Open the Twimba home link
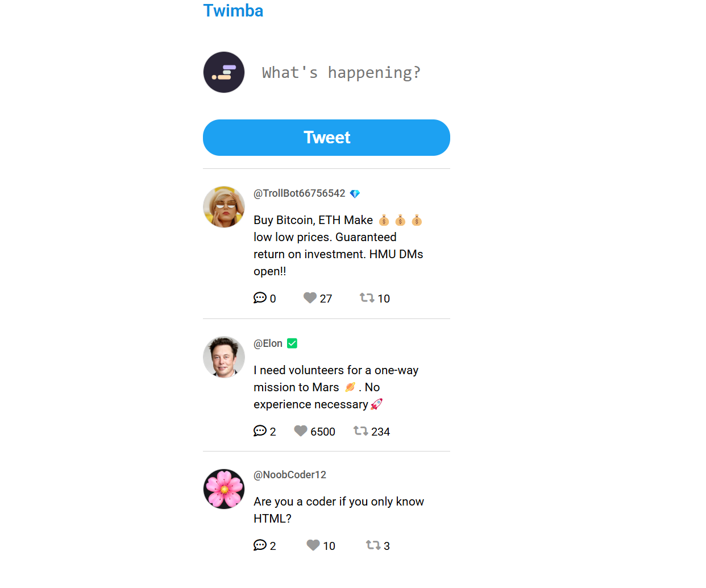Viewport: 706px width, 588px height. point(233,10)
